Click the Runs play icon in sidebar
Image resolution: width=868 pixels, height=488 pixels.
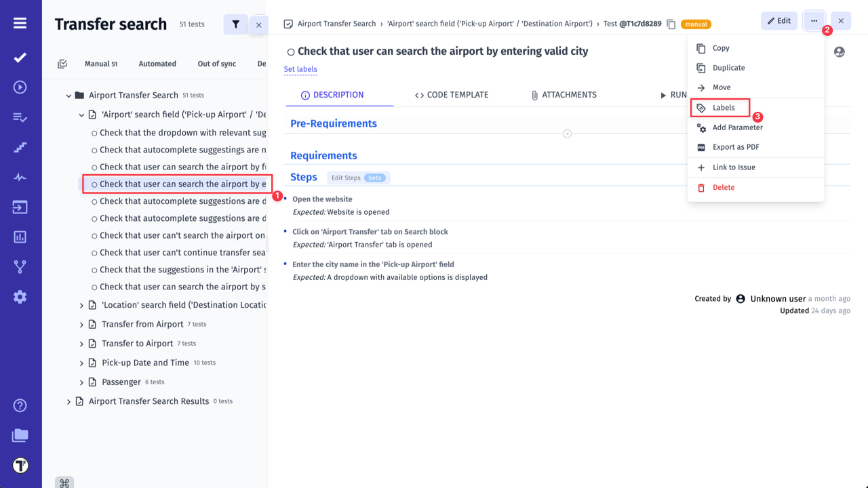(20, 87)
